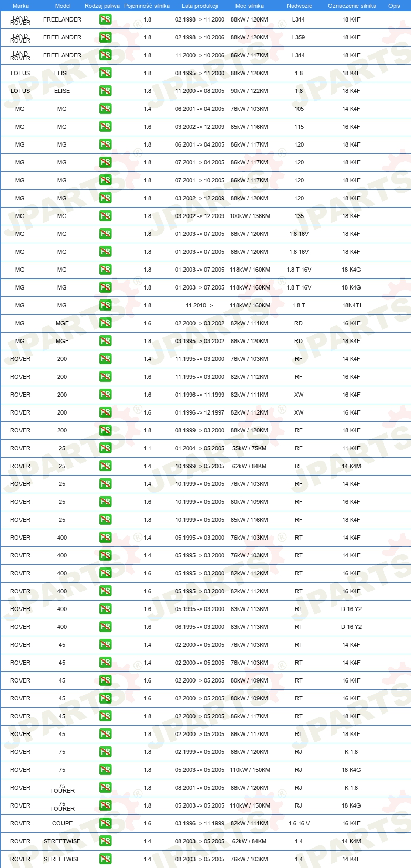This screenshot has height=868, width=411.
Task: Click fuel icon in ROVER 25 1.6 row
Action: point(106,502)
